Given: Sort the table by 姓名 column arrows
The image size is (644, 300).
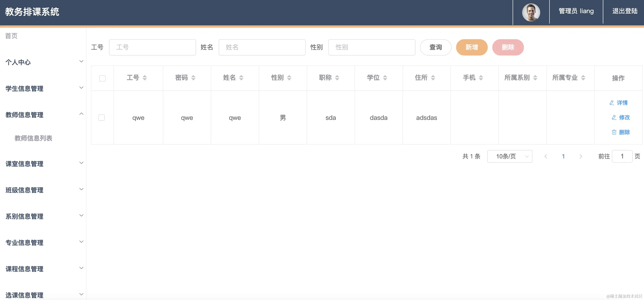Looking at the screenshot, I should click(241, 78).
